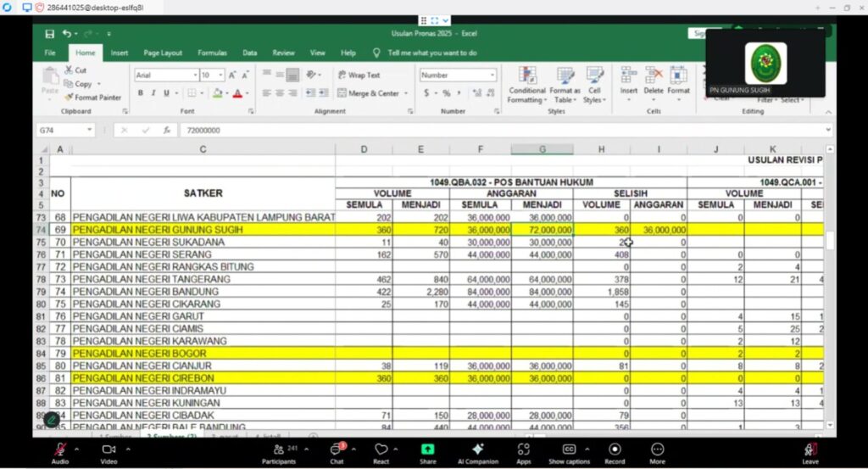Click the Zoom Share screen button
The image size is (868, 469).
coord(428,450)
